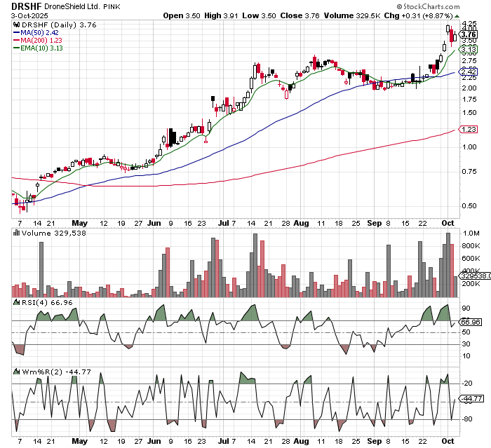
Task: Click the 1.75 price axis label
Action: click(x=469, y=100)
